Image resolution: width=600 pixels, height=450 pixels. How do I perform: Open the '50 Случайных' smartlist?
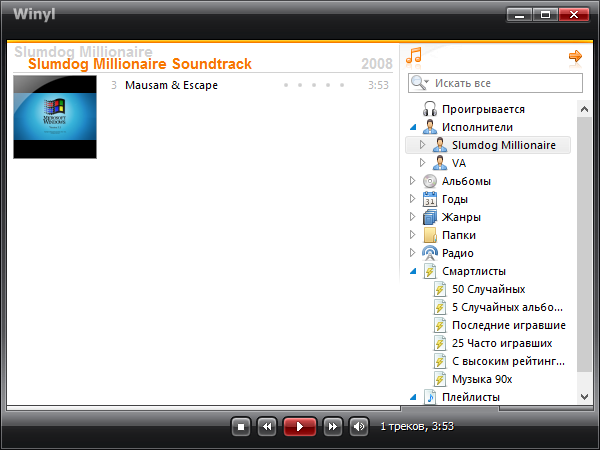pyautogui.click(x=489, y=289)
